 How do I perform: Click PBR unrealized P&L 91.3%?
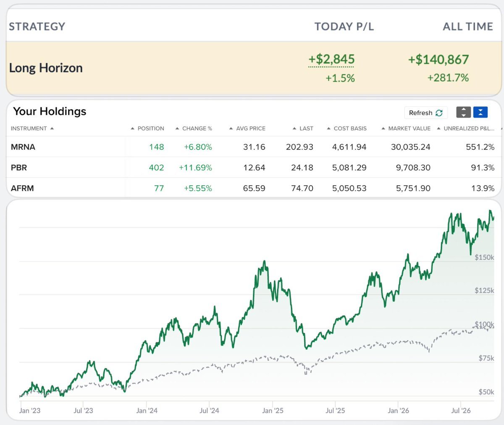pyautogui.click(x=483, y=168)
